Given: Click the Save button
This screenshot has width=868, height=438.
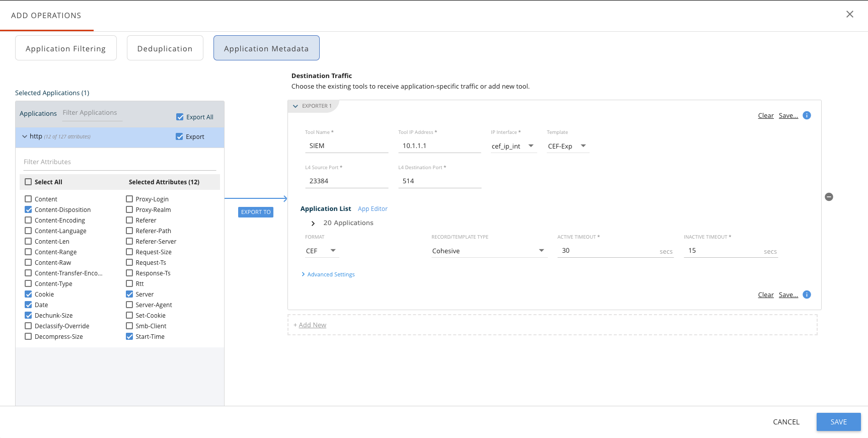Looking at the screenshot, I should tap(838, 422).
